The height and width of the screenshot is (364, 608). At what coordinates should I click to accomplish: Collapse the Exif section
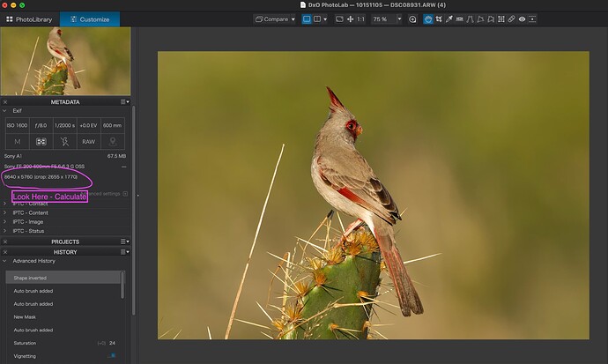[x=5, y=111]
